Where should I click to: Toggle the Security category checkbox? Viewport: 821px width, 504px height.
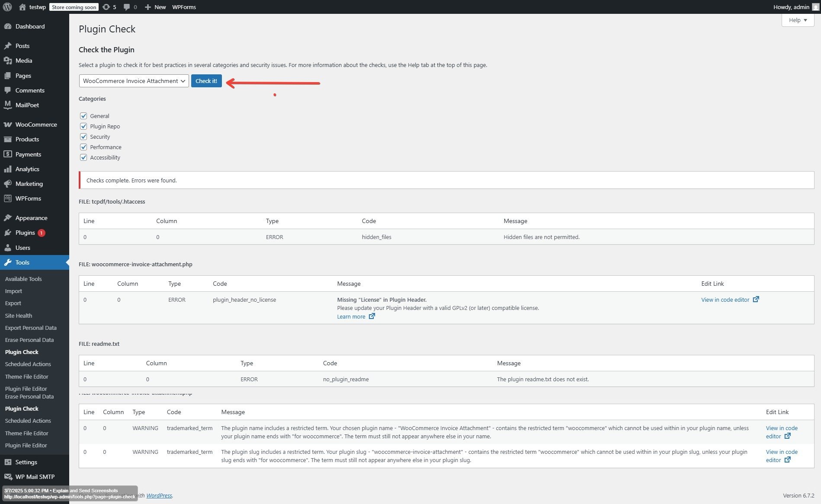[x=83, y=137]
